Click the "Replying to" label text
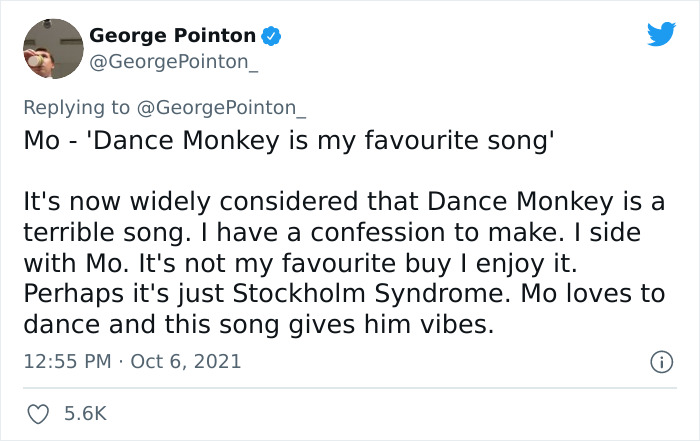 pyautogui.click(x=76, y=107)
